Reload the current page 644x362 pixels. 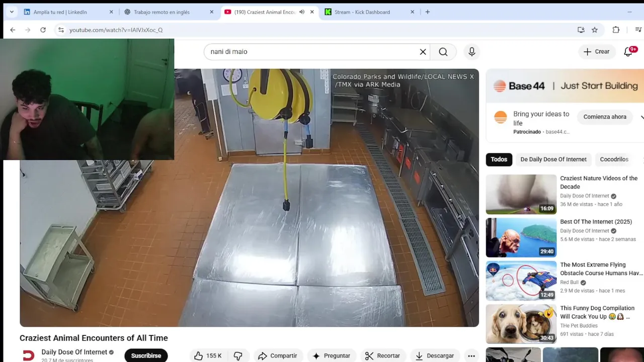[x=43, y=30]
